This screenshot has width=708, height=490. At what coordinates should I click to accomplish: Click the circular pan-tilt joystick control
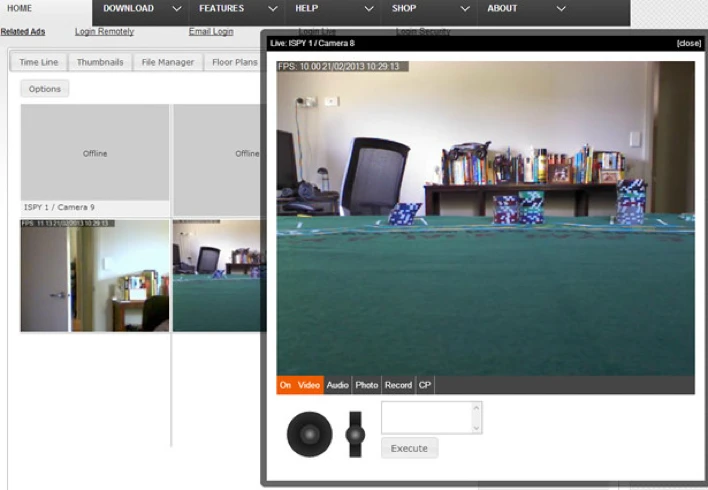click(309, 434)
